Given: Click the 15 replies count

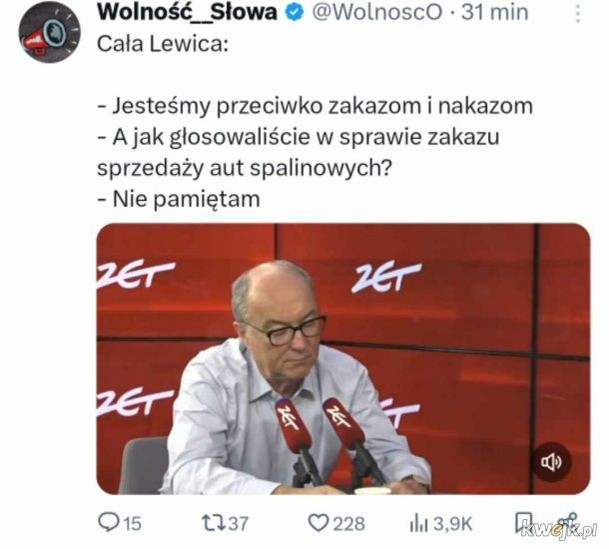Looking at the screenshot, I should coord(132,523).
